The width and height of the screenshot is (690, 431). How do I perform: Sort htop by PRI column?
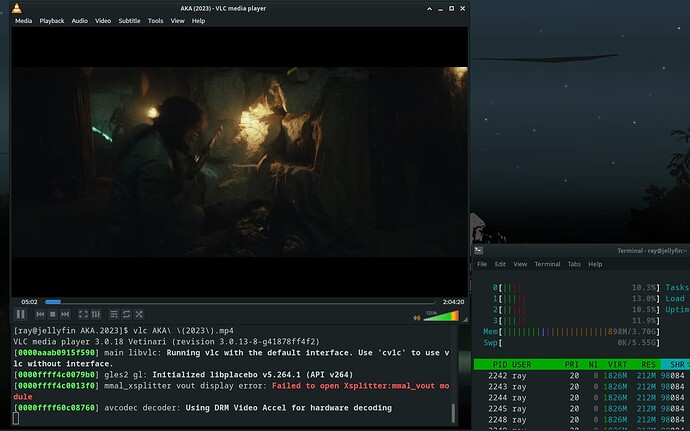coord(572,365)
